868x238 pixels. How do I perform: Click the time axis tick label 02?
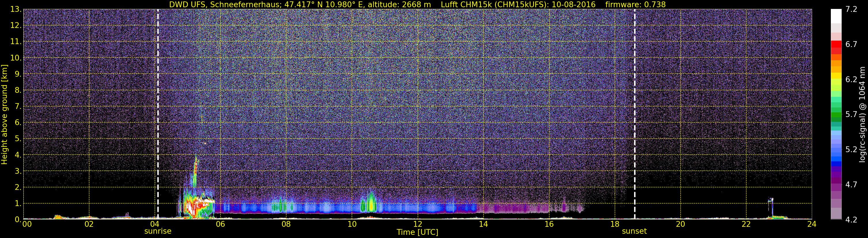[89, 224]
